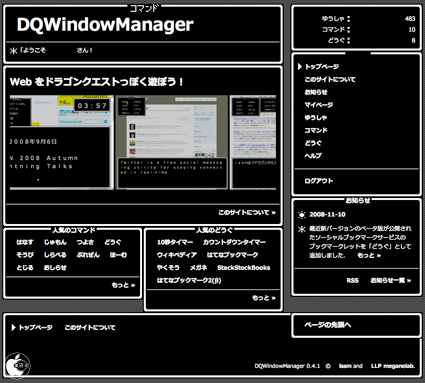The height and width of the screenshot is (383, 425).
Task: Click トップページ in the footer
Action: tap(35, 328)
